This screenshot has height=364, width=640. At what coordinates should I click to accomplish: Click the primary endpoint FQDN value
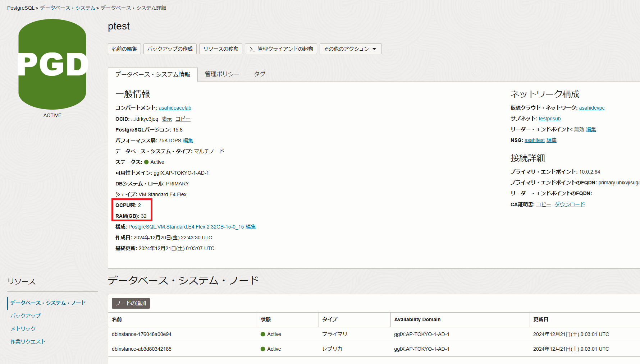[x=619, y=183]
